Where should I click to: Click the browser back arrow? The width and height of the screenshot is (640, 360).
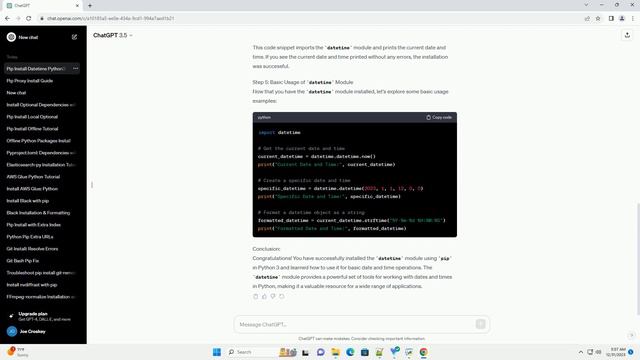pos(7,18)
